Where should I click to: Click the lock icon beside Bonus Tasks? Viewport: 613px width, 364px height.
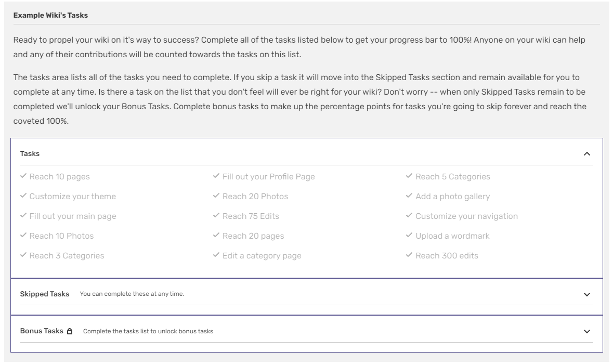(x=70, y=331)
